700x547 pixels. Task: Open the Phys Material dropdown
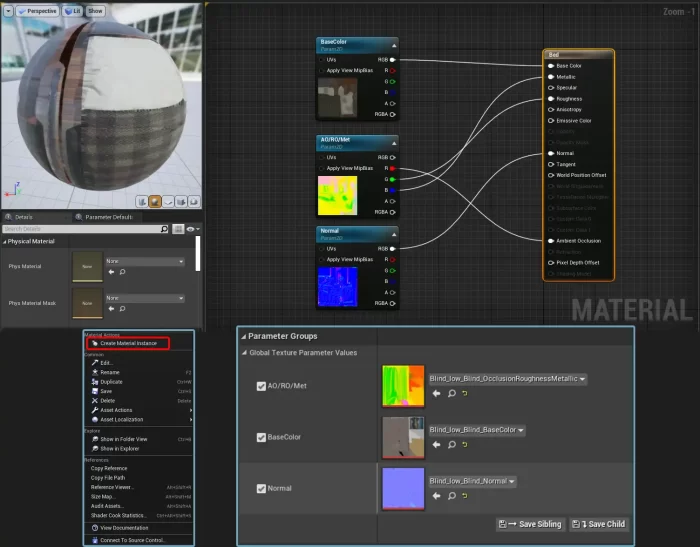145,262
